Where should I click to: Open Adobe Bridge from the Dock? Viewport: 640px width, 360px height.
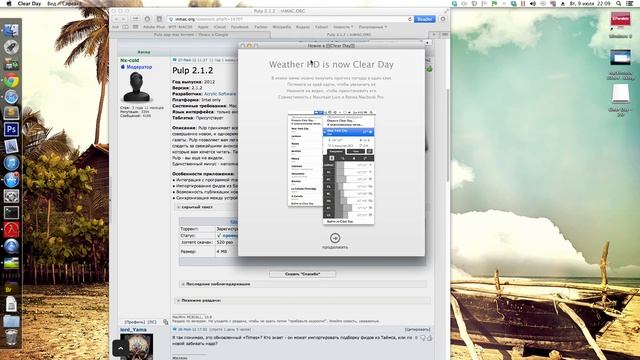[x=11, y=289]
